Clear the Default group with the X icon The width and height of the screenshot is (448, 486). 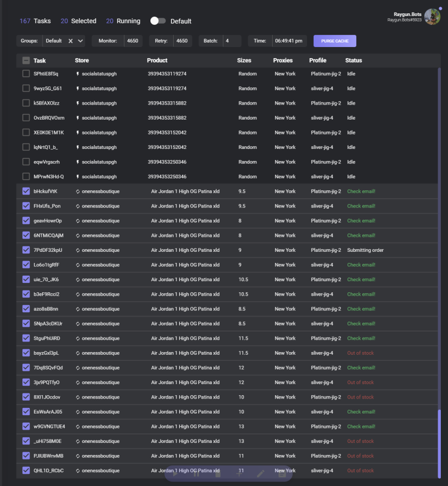(x=71, y=41)
